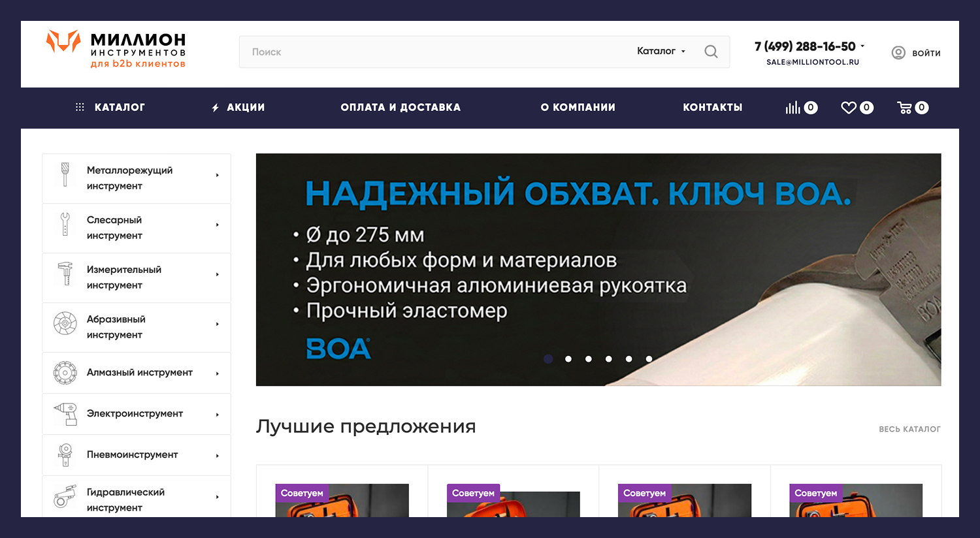Open the wishlist heart icon
Screen dimensions: 980x538
click(x=849, y=107)
